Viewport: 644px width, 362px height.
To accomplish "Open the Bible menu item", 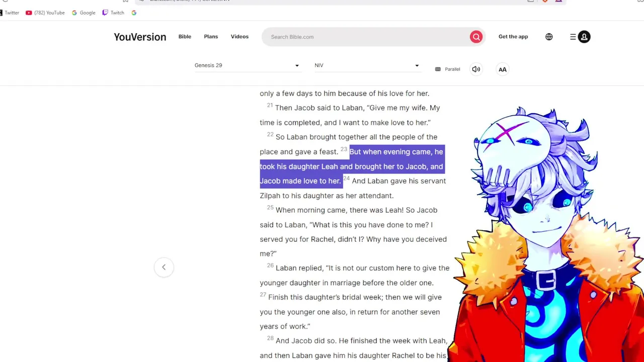I will [185, 37].
